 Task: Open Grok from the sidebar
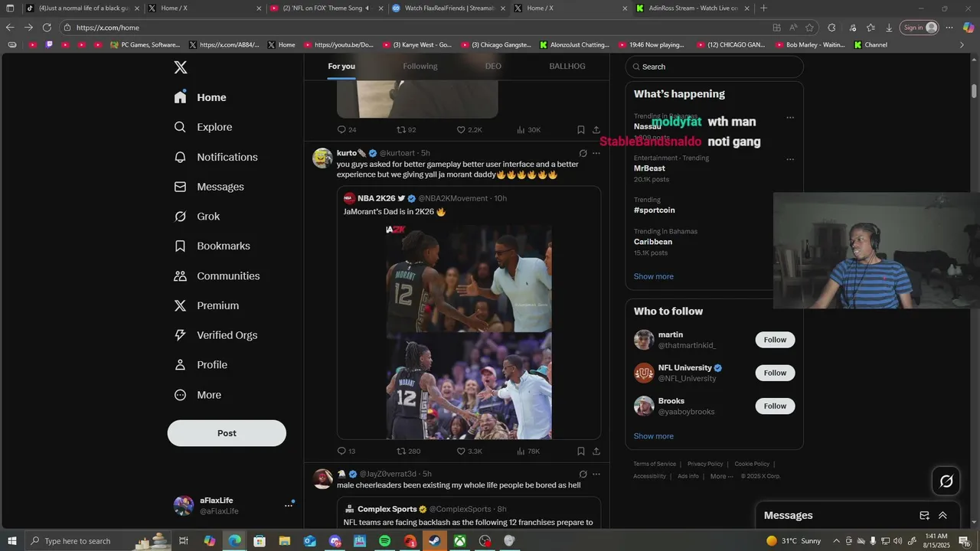pos(197,217)
